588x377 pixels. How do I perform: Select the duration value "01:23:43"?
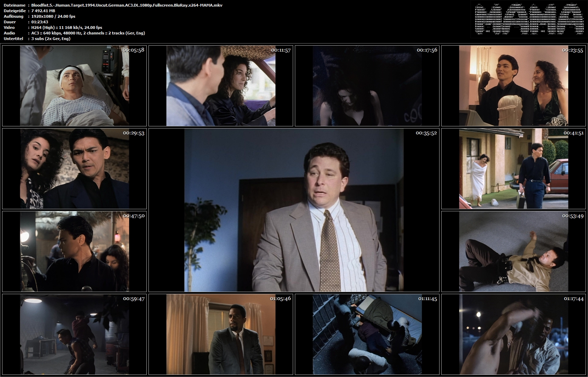[40, 22]
